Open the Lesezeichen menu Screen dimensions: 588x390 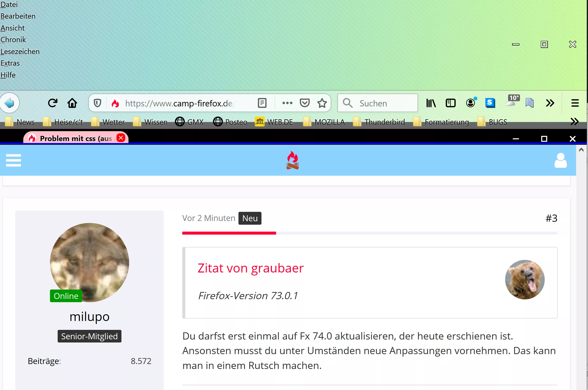point(20,51)
